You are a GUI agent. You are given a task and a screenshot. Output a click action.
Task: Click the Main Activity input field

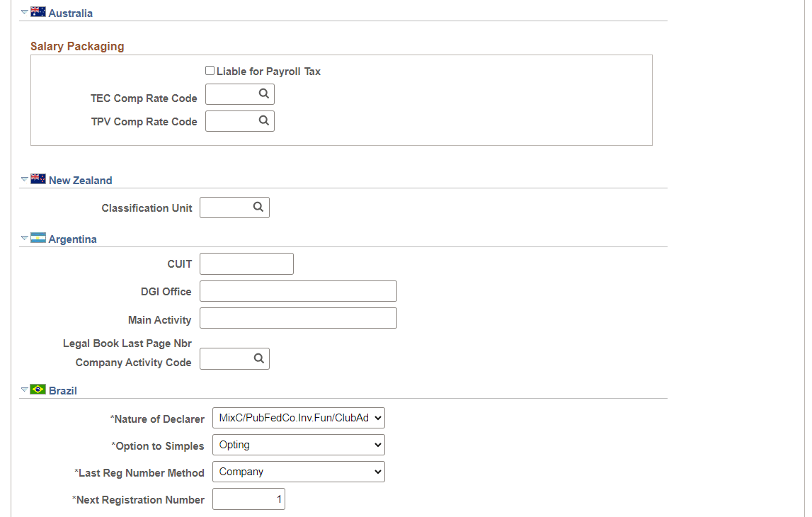coord(297,317)
